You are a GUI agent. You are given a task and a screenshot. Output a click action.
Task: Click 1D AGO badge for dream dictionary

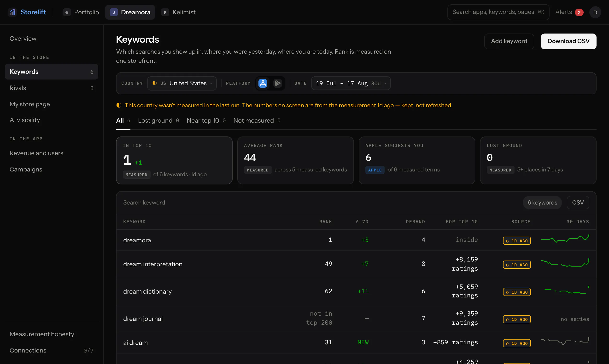coord(517,292)
